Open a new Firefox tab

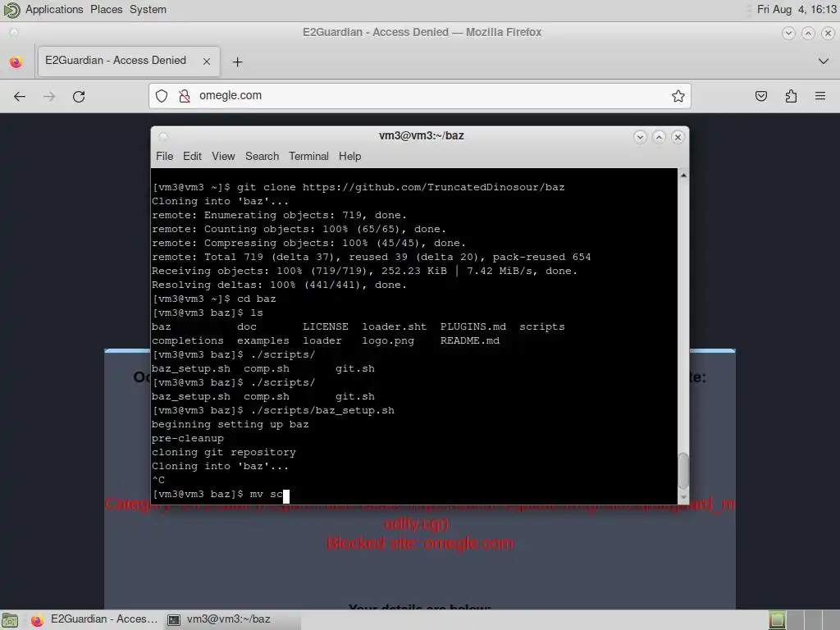(237, 62)
